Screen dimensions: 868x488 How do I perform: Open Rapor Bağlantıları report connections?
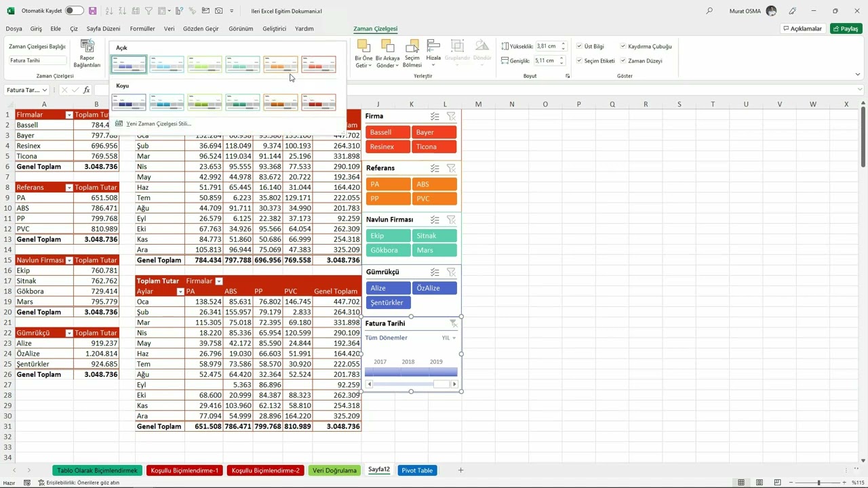87,54
